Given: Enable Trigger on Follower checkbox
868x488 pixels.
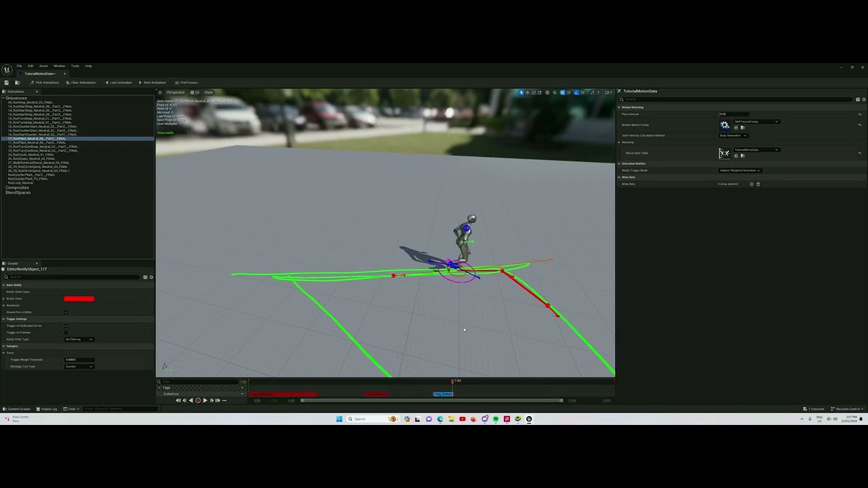Looking at the screenshot, I should pos(66,333).
